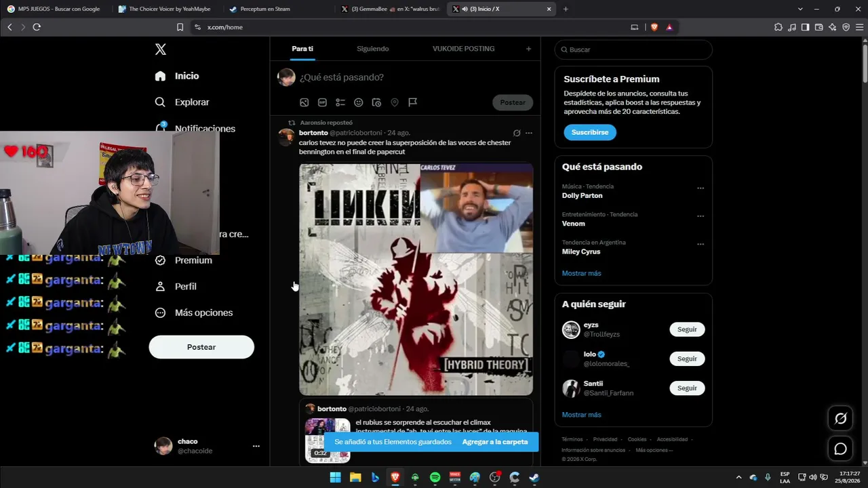The image size is (868, 488).
Task: Open more options on bortonto's post
Action: [x=529, y=133]
